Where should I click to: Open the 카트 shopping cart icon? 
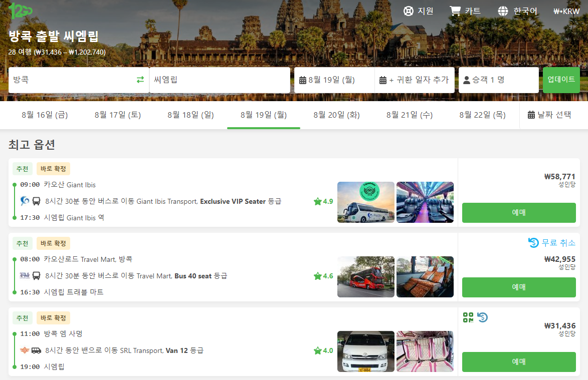tap(455, 11)
